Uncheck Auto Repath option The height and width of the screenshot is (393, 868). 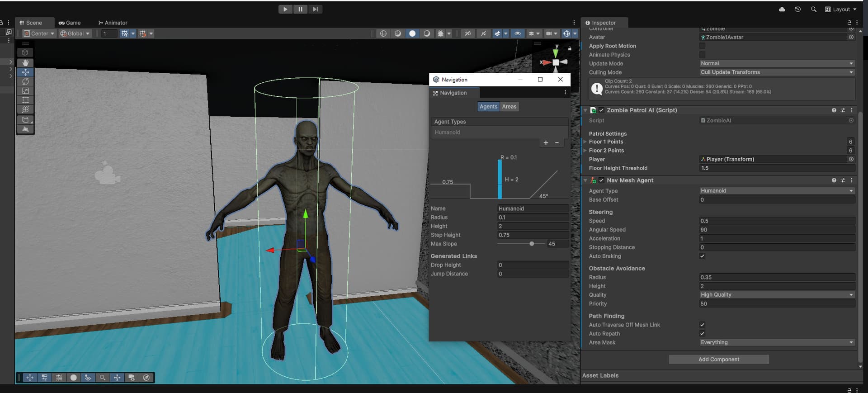(702, 334)
